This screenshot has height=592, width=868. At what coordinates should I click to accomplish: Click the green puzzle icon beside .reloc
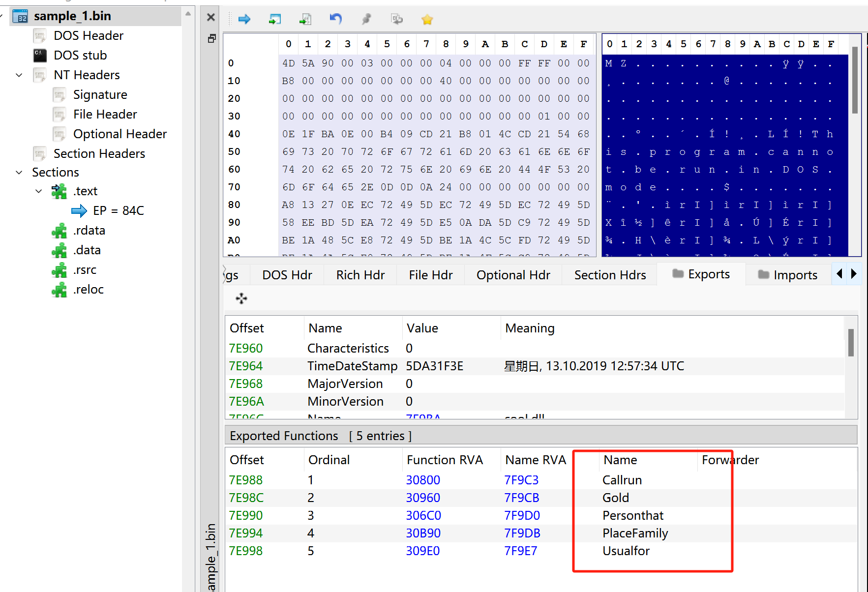tap(59, 290)
